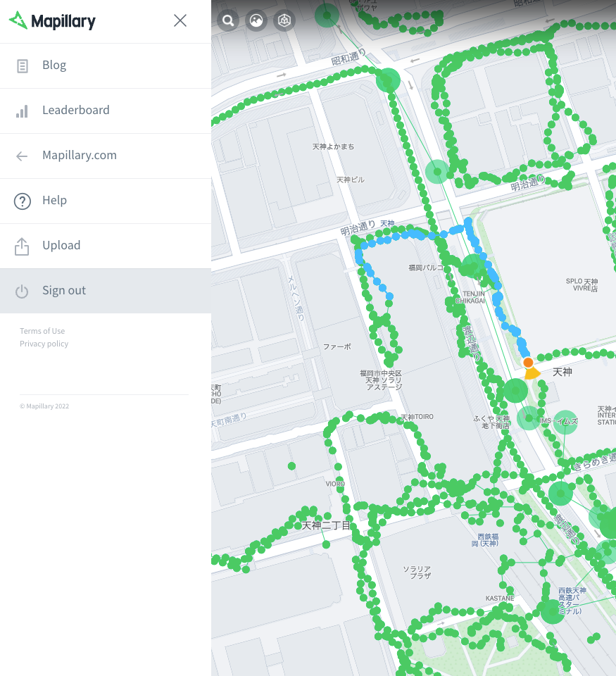Go back to Mapillary.com
The image size is (616, 676).
(x=106, y=156)
